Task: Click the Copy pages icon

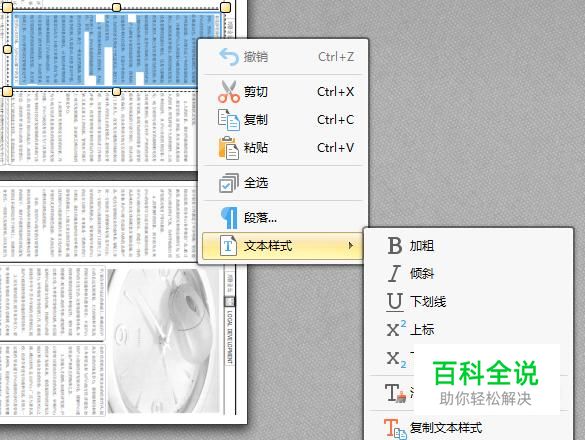Action: pos(228,120)
